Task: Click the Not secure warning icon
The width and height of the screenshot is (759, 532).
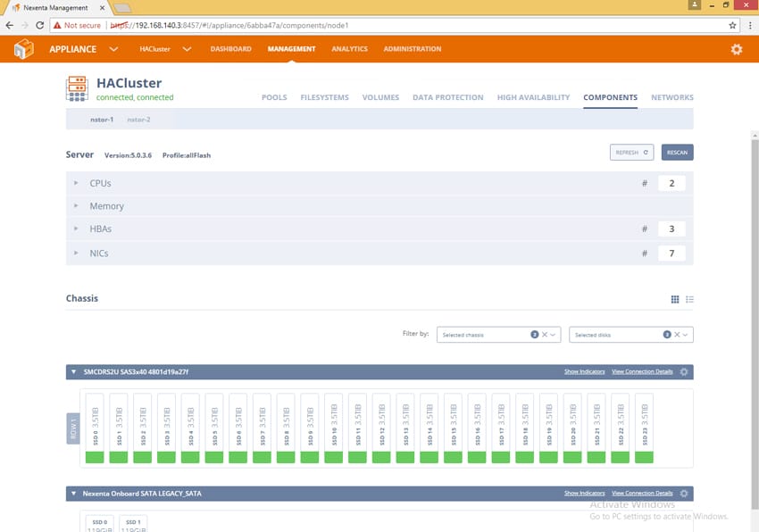Action: 57,25
